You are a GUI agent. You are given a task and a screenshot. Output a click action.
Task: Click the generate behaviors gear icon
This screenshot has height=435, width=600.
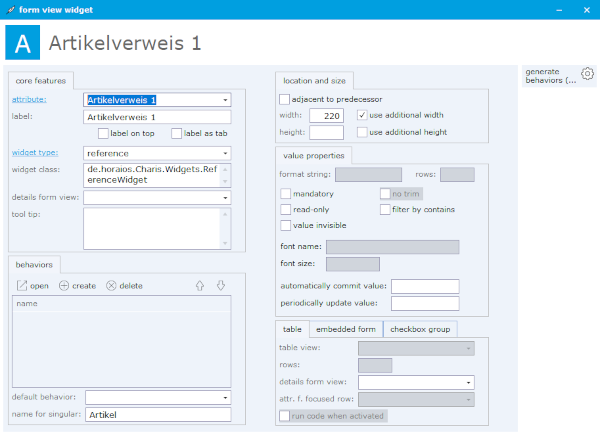[x=587, y=74]
